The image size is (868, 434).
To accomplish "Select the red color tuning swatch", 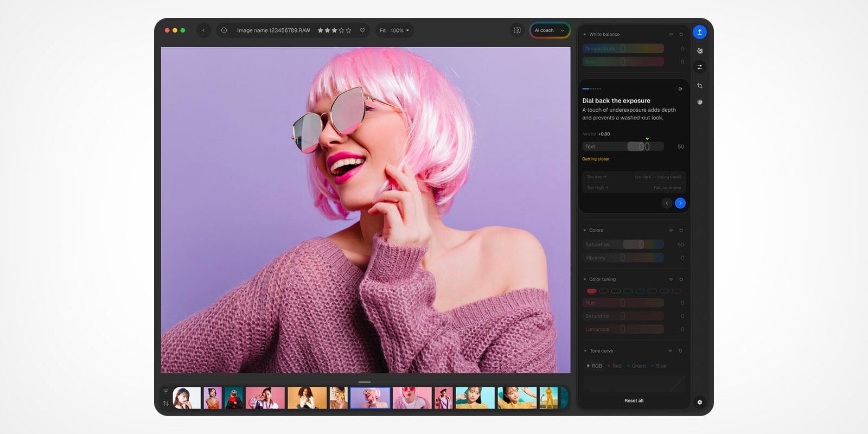I will pyautogui.click(x=591, y=291).
